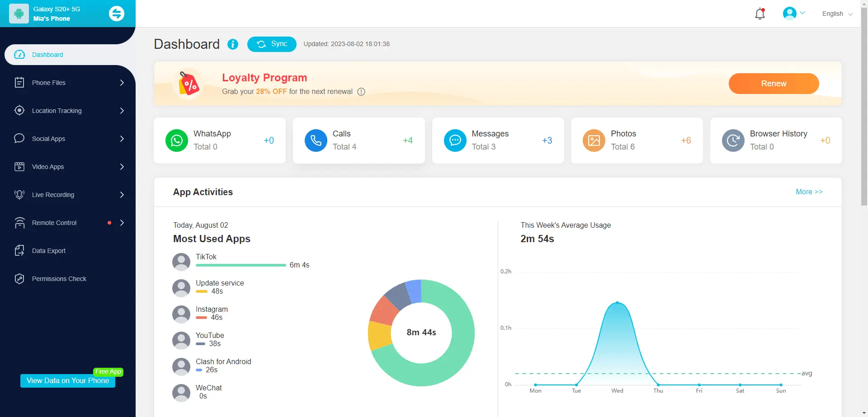This screenshot has height=417, width=868.
Task: Open Phone Files menu item
Action: tap(68, 83)
